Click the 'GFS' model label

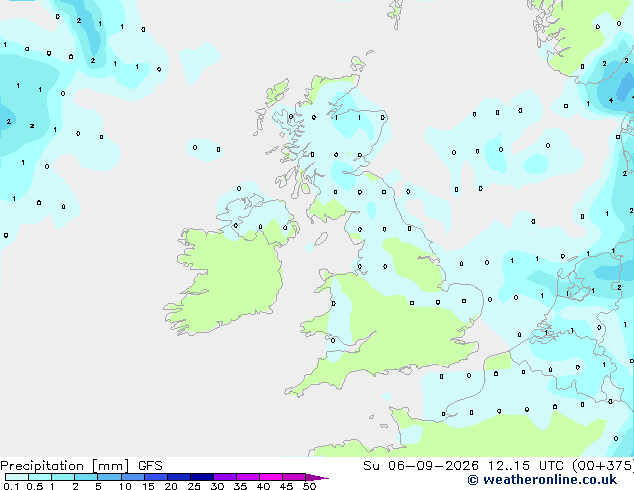(150, 466)
